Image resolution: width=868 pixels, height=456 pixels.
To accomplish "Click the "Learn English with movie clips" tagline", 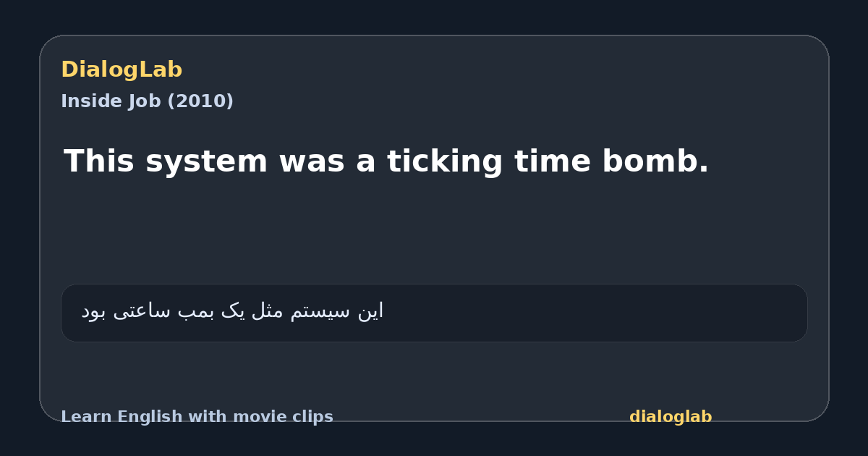I will [197, 417].
